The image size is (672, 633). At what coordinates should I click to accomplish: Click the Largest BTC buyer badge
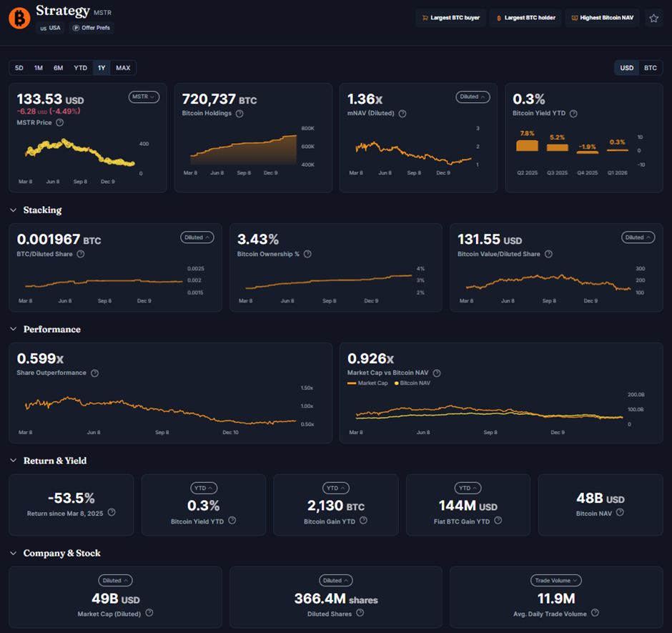click(x=450, y=18)
